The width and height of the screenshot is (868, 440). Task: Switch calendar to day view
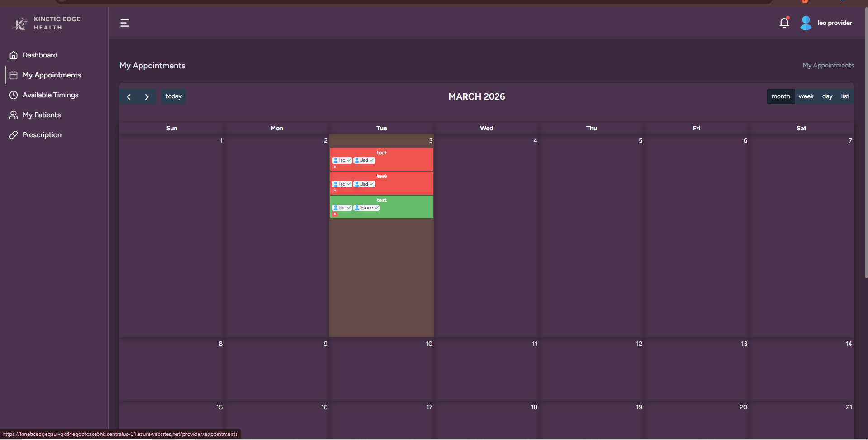tap(827, 96)
